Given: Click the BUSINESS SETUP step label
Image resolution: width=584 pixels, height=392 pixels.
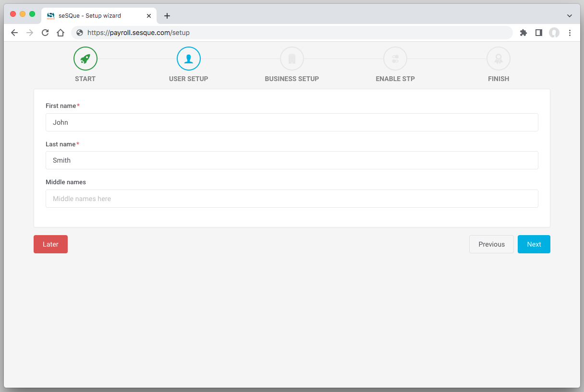Looking at the screenshot, I should [292, 79].
